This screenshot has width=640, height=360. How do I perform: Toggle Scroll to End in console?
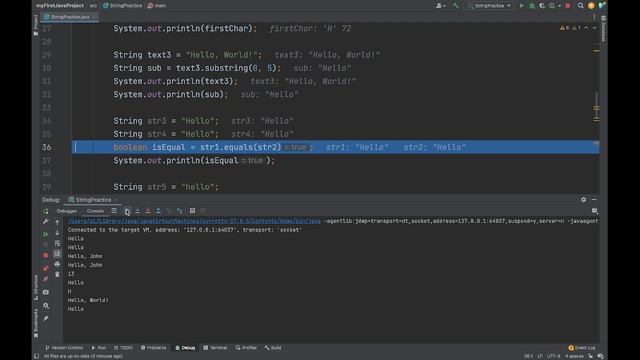pos(57,253)
